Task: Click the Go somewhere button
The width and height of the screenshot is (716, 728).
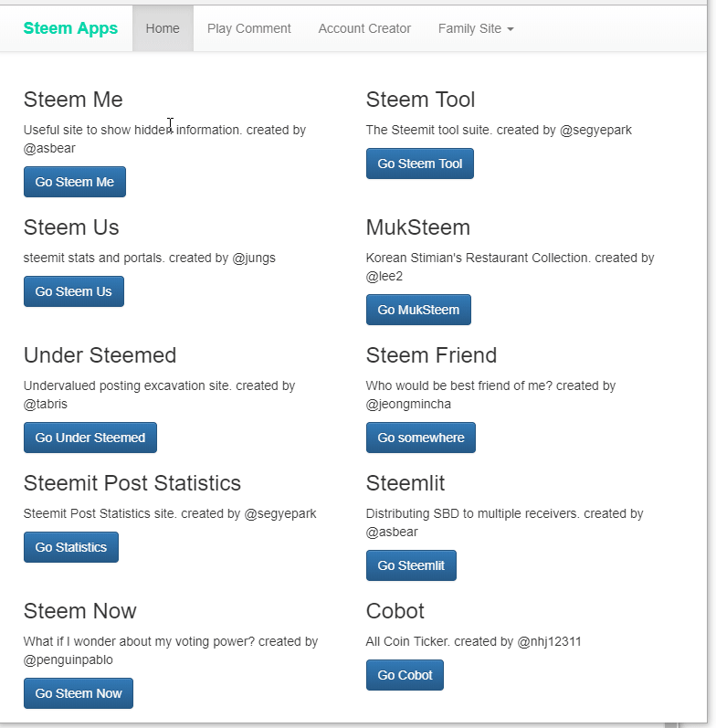Action: (420, 438)
